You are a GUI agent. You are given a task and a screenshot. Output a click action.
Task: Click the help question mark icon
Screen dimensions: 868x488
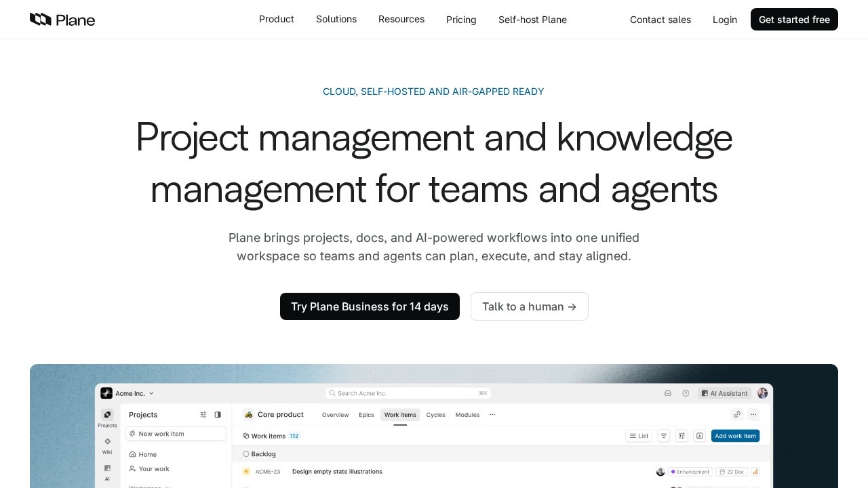click(x=686, y=393)
